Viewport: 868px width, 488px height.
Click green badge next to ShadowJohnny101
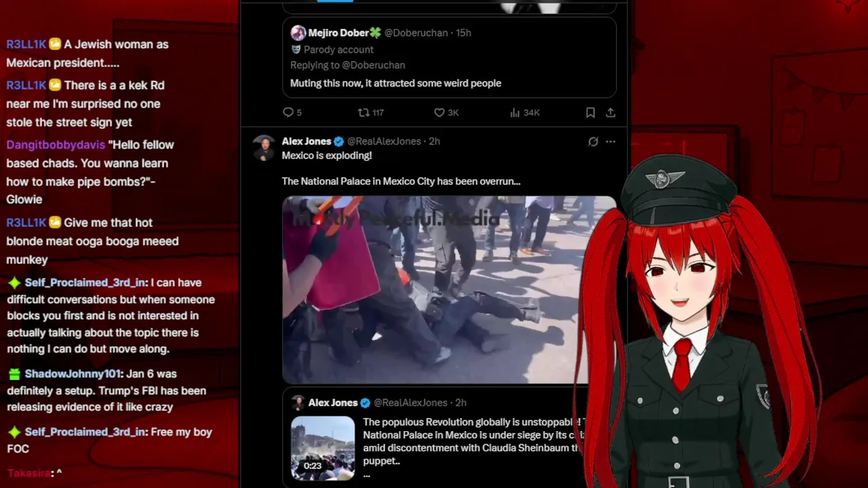click(14, 374)
